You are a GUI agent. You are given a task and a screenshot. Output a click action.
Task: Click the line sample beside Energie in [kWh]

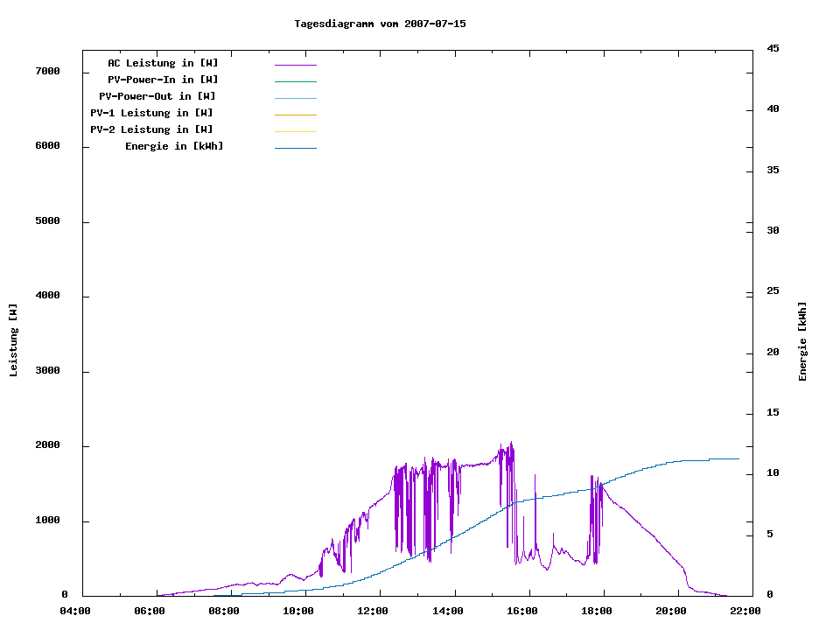295,148
